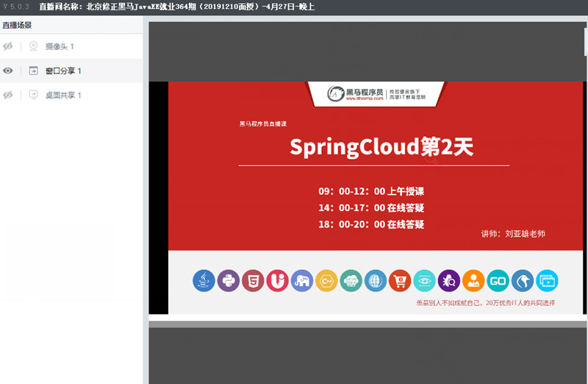This screenshot has height=384, width=588.
Task: Click the webcam icon beside 摄像头 1
Action: 33,46
